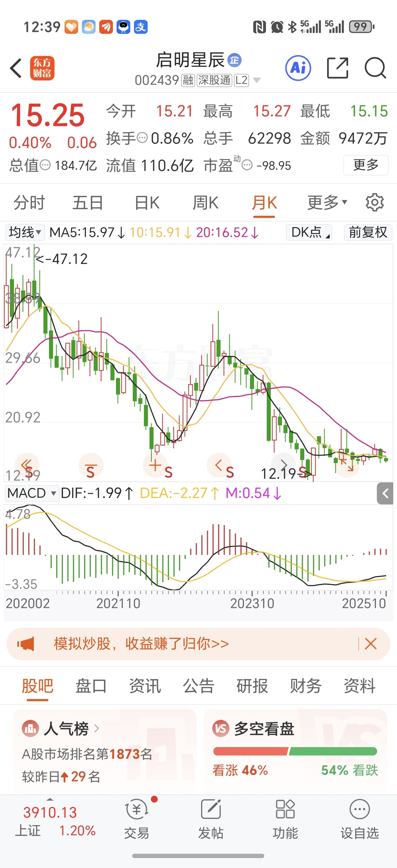Open the 东方财富 logo icon

[x=42, y=68]
